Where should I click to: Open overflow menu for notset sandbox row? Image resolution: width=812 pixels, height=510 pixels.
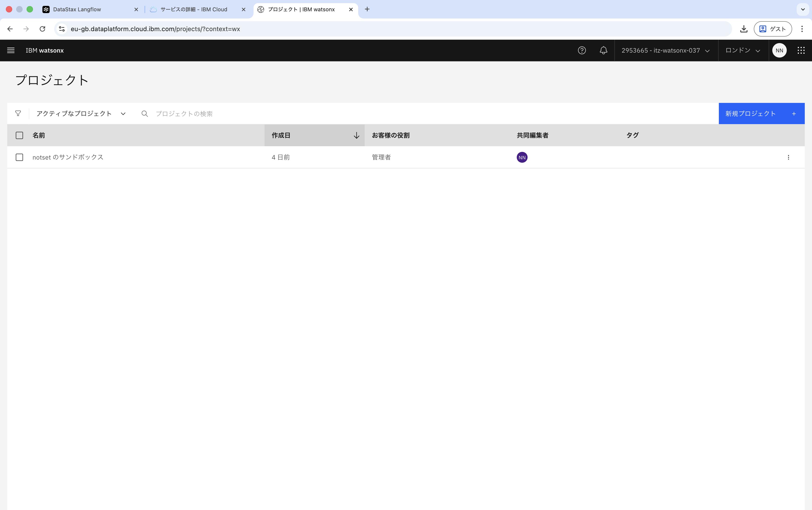(x=788, y=158)
